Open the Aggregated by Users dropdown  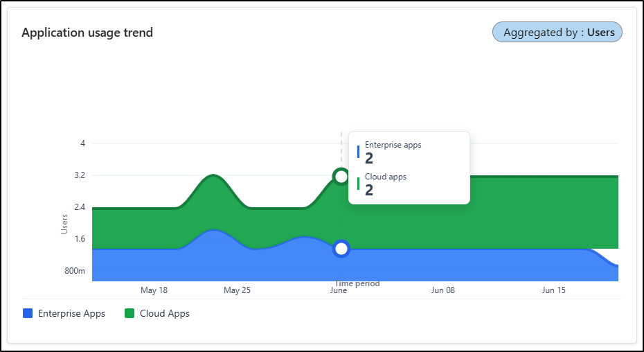click(557, 32)
